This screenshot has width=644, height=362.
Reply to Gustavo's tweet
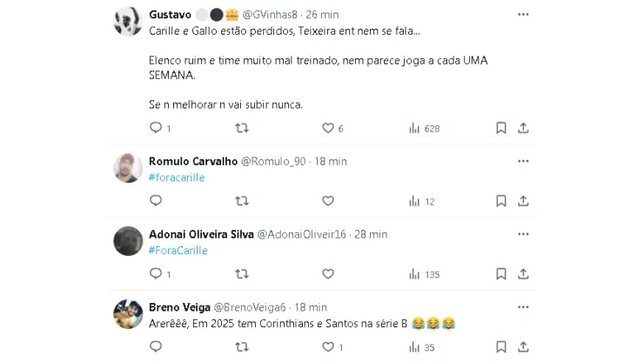click(x=156, y=128)
